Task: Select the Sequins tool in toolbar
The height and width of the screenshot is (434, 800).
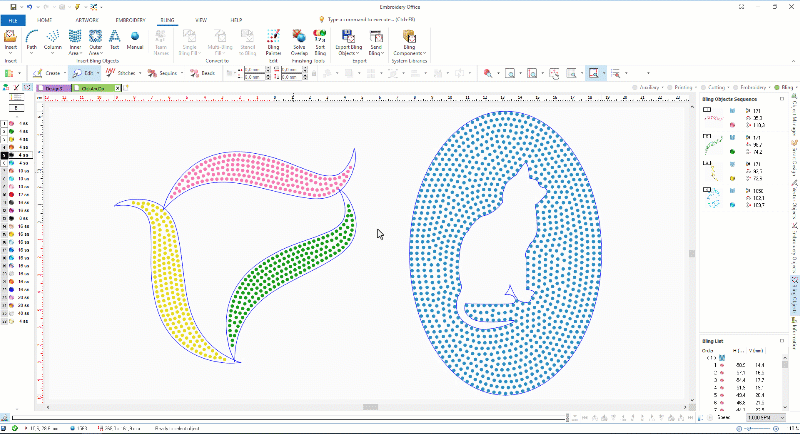Action: pos(167,73)
